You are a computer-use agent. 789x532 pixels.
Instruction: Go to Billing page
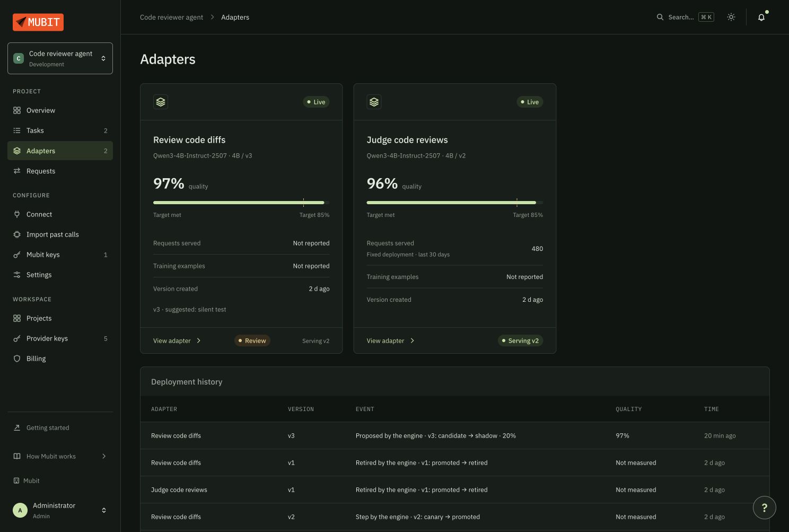coord(60,359)
